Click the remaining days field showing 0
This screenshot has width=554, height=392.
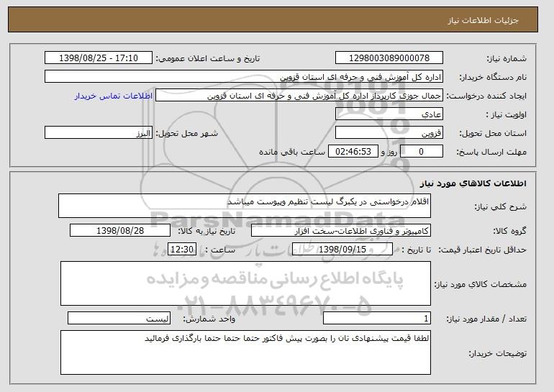pos(422,152)
